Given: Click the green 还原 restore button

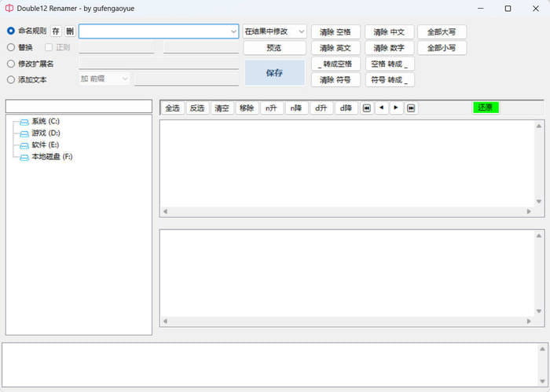Looking at the screenshot, I should (x=486, y=108).
